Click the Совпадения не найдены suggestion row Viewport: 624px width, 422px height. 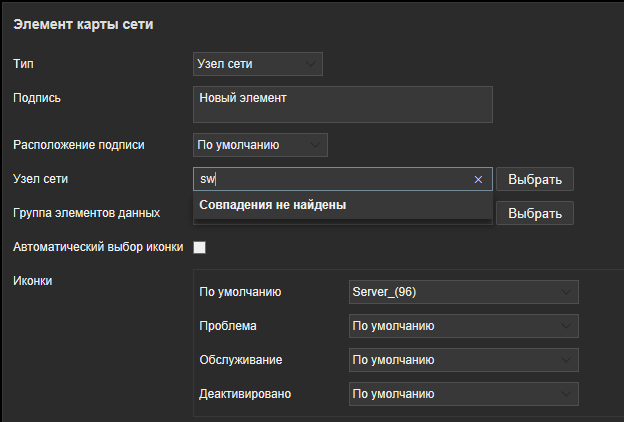342,205
